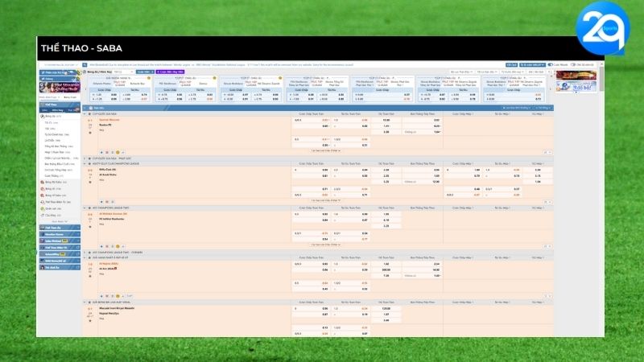Viewport: 644px width, 362px height.
Task: Open the Saba Minited sidebar panel
Action: click(x=60, y=241)
